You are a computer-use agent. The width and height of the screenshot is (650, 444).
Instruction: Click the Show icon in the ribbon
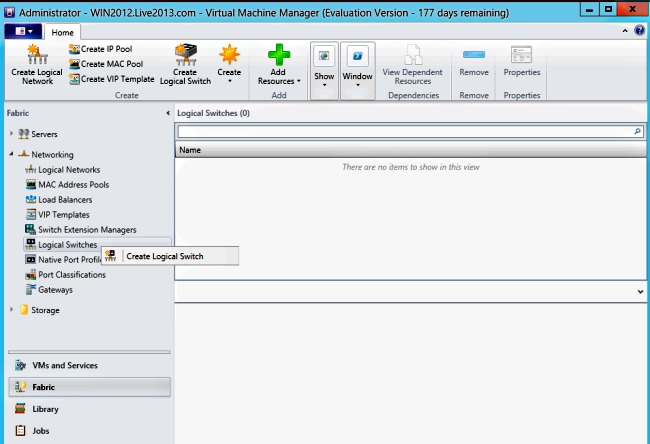[x=324, y=56]
